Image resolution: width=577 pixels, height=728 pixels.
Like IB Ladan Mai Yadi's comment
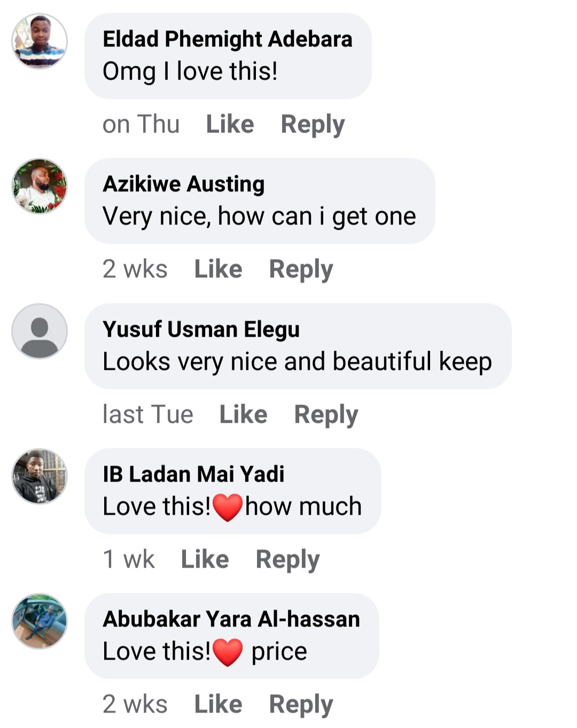tap(205, 560)
